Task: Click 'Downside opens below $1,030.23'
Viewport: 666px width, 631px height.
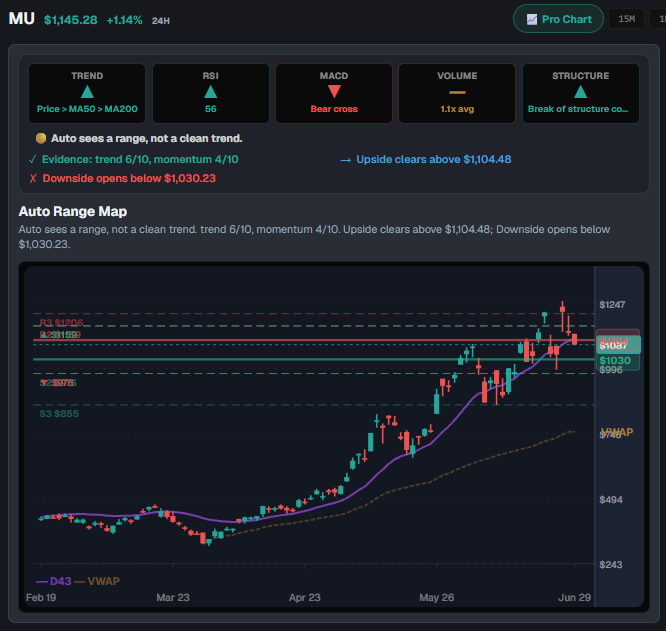Action: pyautogui.click(x=129, y=178)
